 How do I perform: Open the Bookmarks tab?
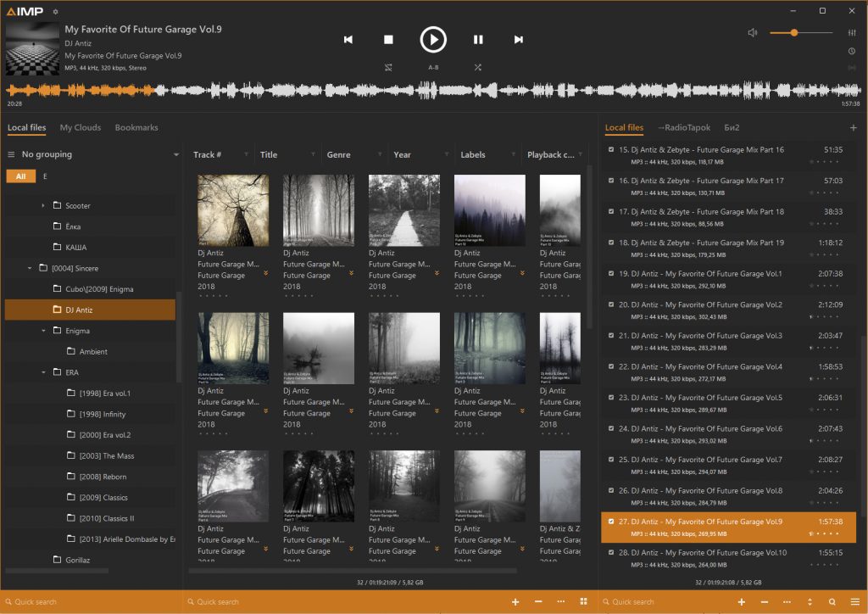pyautogui.click(x=136, y=127)
